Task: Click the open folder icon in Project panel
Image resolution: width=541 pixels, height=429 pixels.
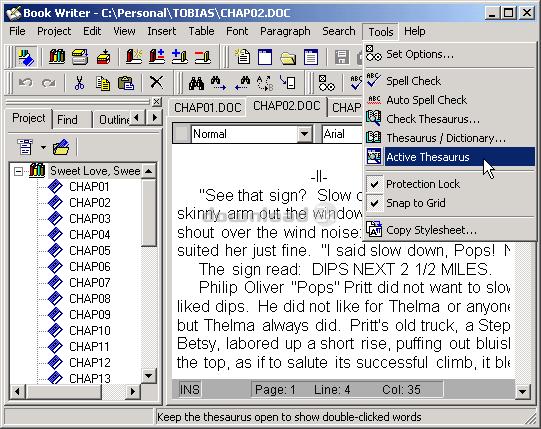Action: click(x=61, y=147)
